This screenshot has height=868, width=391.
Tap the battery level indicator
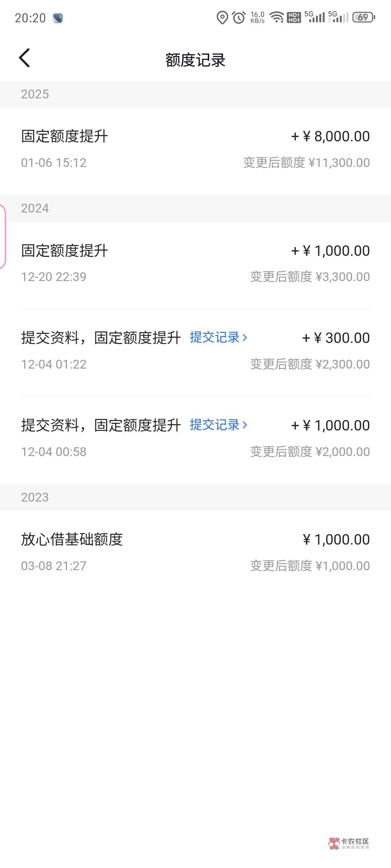[x=364, y=17]
